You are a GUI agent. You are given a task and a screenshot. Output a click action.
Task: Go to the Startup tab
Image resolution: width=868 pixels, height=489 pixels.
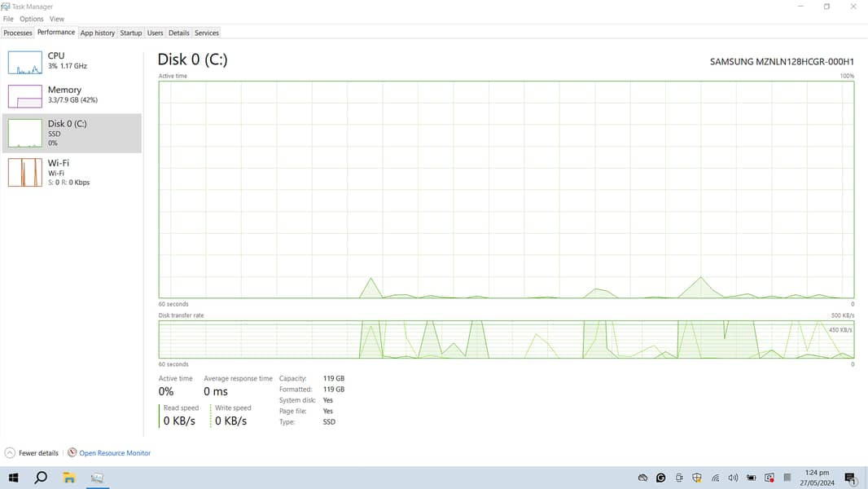coord(131,33)
